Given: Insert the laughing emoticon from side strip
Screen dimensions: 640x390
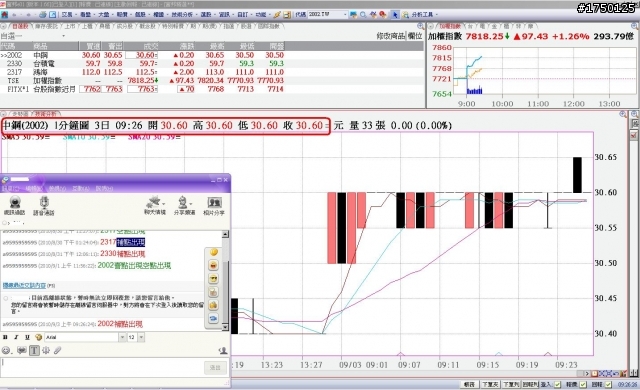Looking at the screenshot, I should 213,266.
